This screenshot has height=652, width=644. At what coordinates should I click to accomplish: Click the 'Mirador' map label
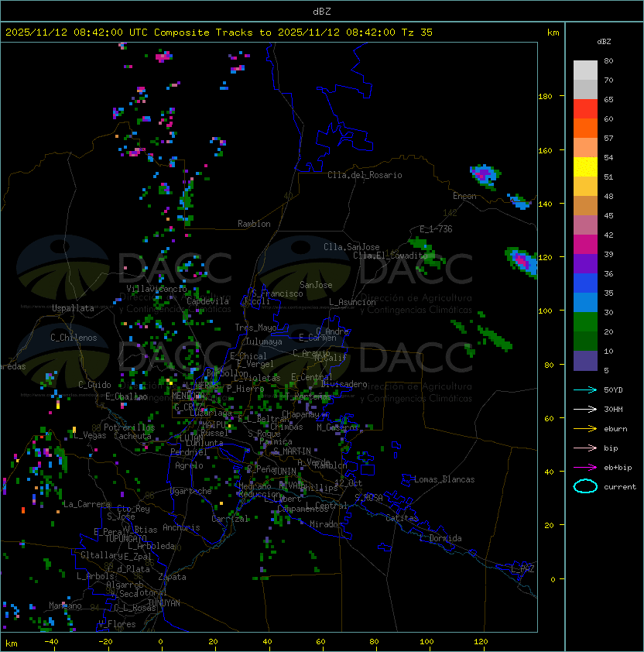pyautogui.click(x=326, y=524)
